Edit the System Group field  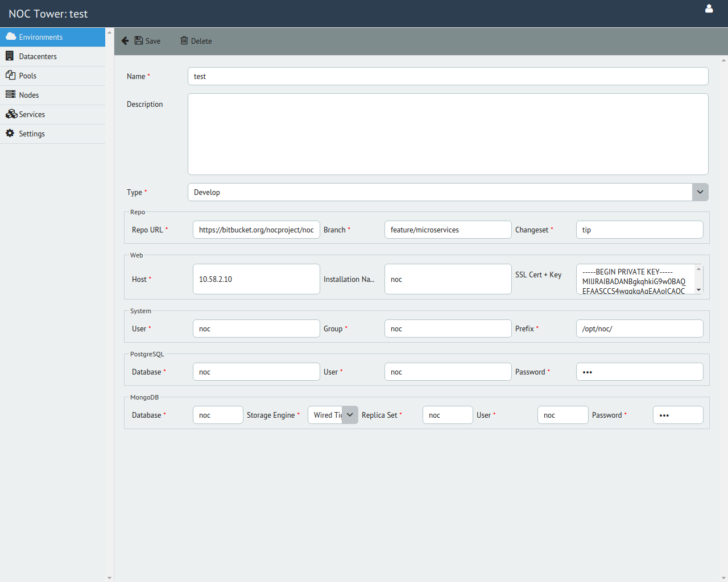(448, 329)
